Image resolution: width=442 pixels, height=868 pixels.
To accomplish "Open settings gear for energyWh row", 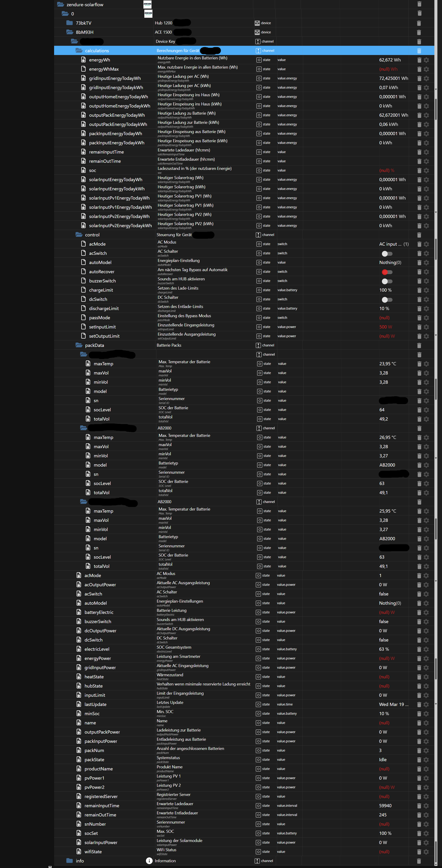I will pyautogui.click(x=426, y=60).
